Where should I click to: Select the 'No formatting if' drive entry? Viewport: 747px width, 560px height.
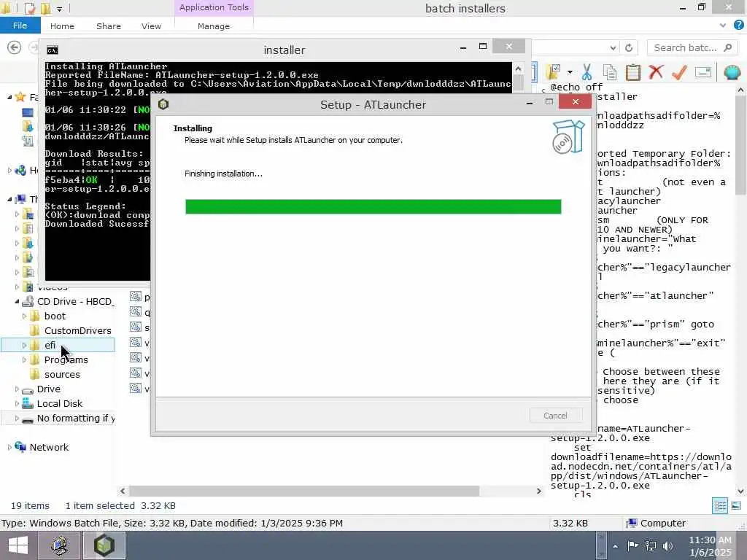75,418
